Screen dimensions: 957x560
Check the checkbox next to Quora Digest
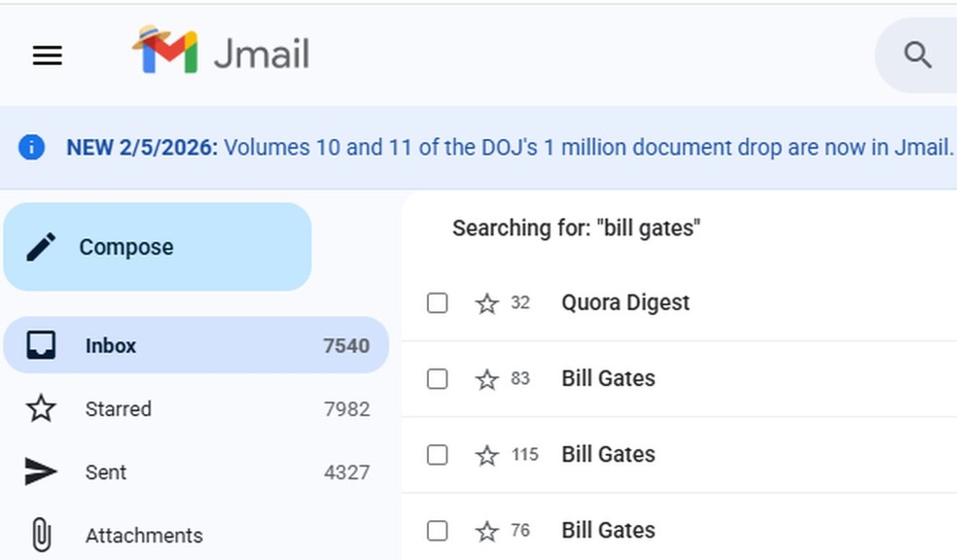(x=437, y=302)
